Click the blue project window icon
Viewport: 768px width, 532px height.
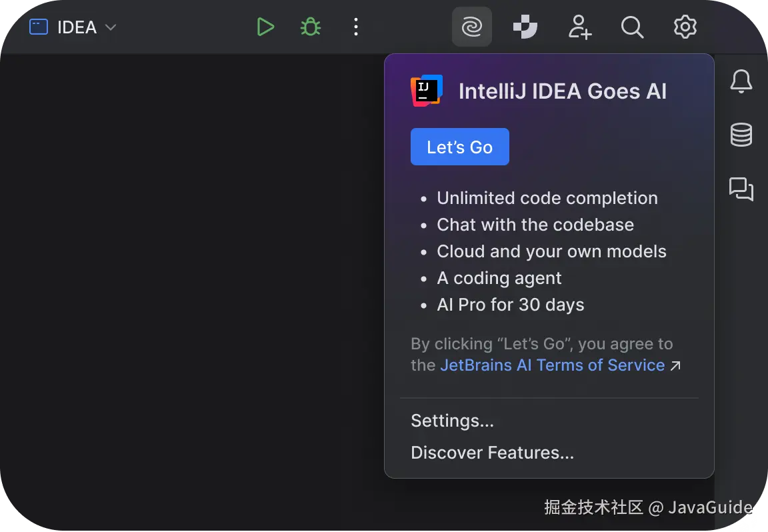pyautogui.click(x=39, y=27)
